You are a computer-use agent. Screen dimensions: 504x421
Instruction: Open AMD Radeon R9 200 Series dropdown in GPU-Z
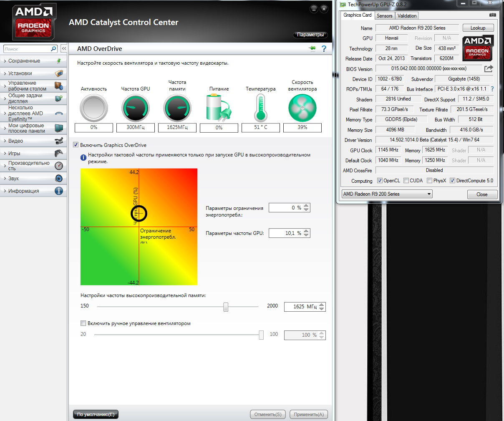coord(387,194)
